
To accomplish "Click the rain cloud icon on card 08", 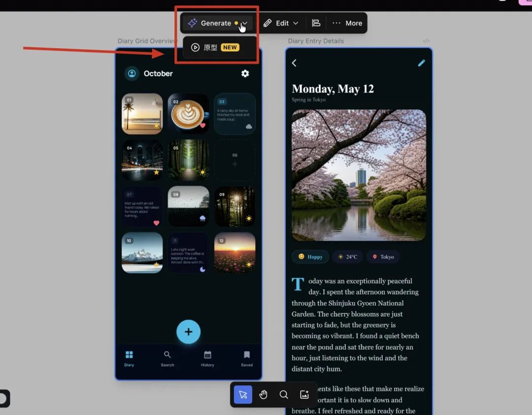I will 202,219.
